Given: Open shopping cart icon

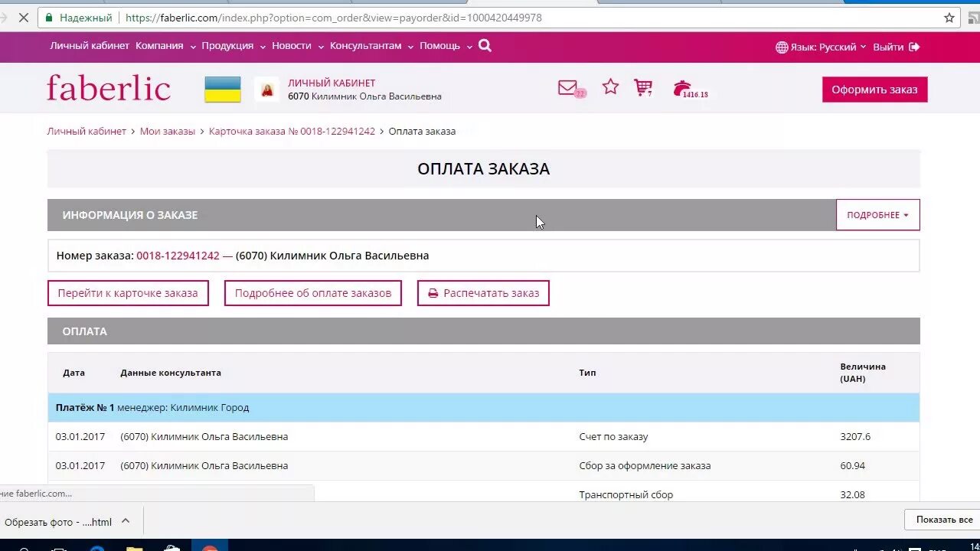Looking at the screenshot, I should 643,88.
